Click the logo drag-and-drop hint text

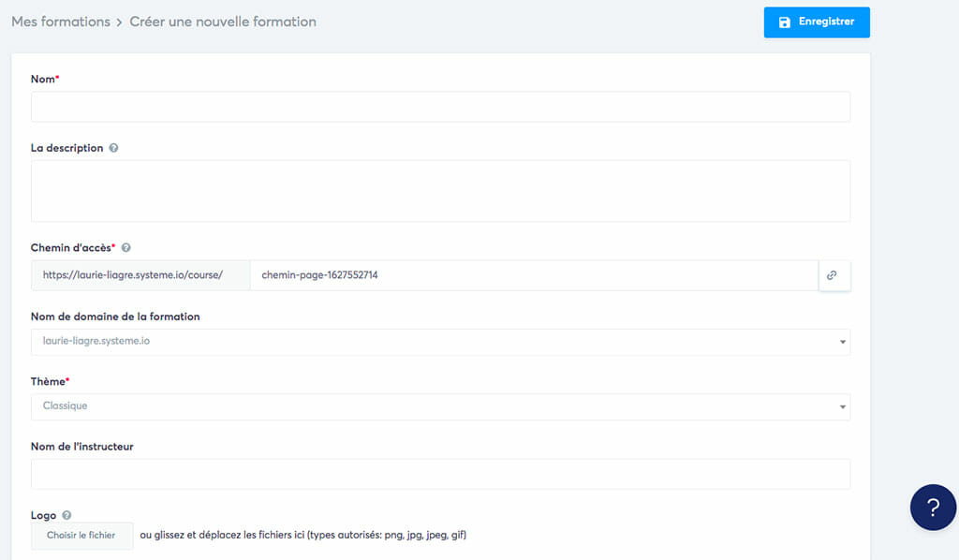[302, 536]
